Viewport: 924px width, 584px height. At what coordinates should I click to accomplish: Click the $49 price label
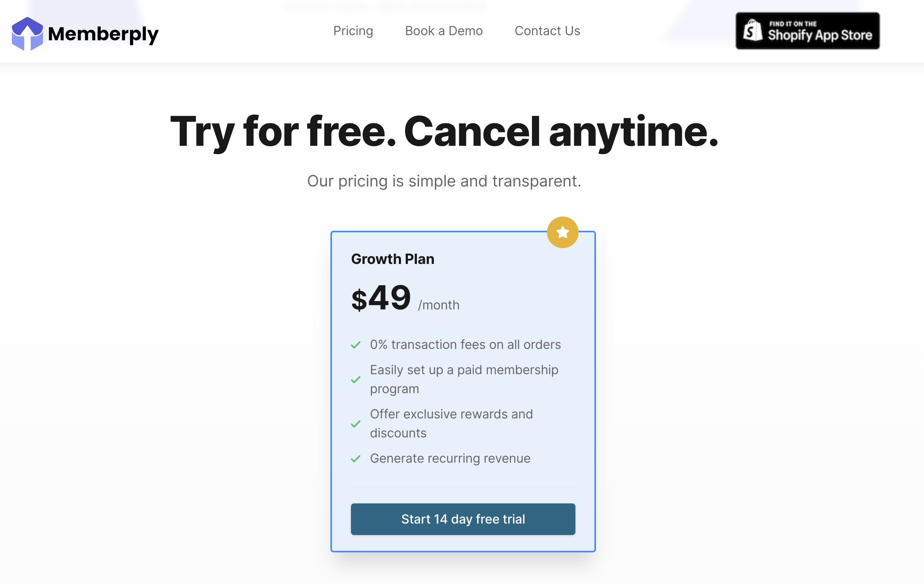(381, 298)
